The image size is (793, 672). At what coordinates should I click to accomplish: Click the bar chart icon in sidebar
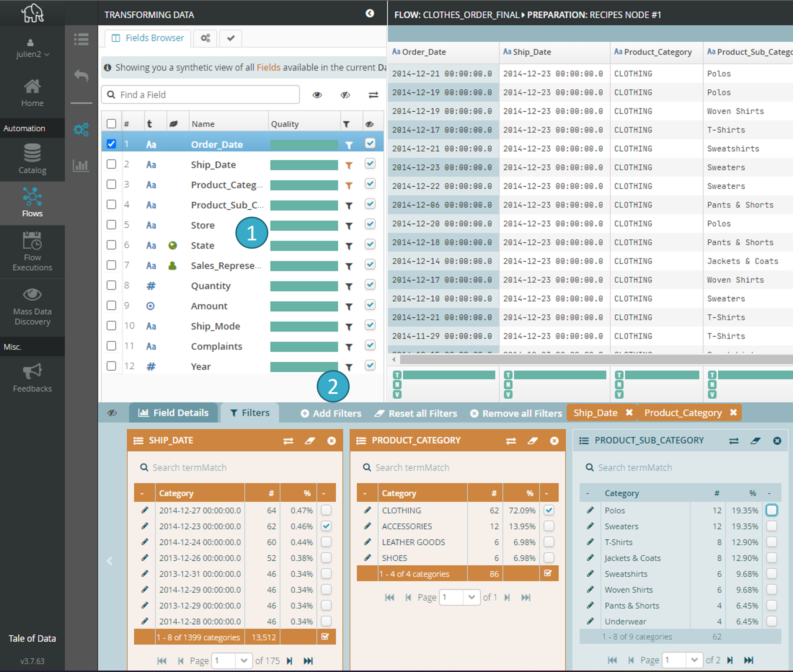click(81, 165)
